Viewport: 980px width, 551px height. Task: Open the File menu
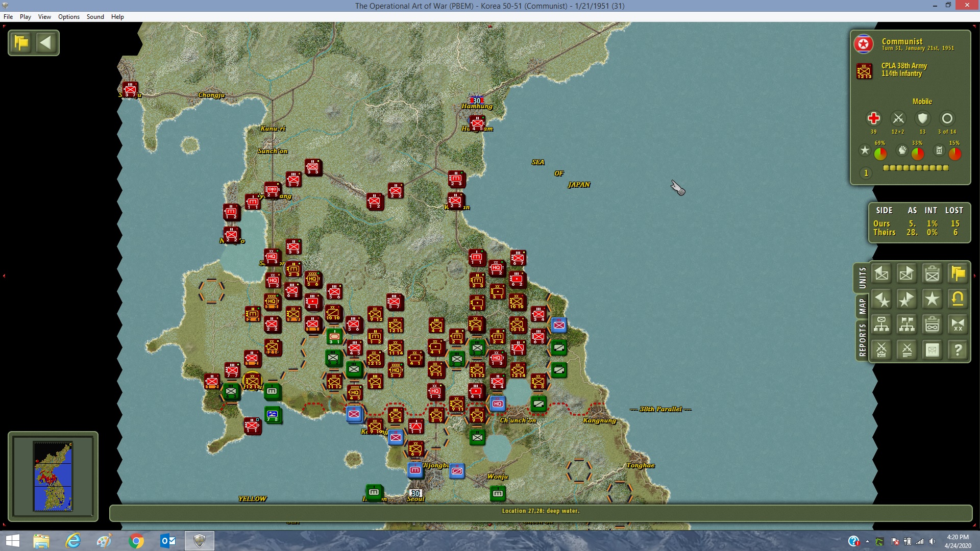8,17
